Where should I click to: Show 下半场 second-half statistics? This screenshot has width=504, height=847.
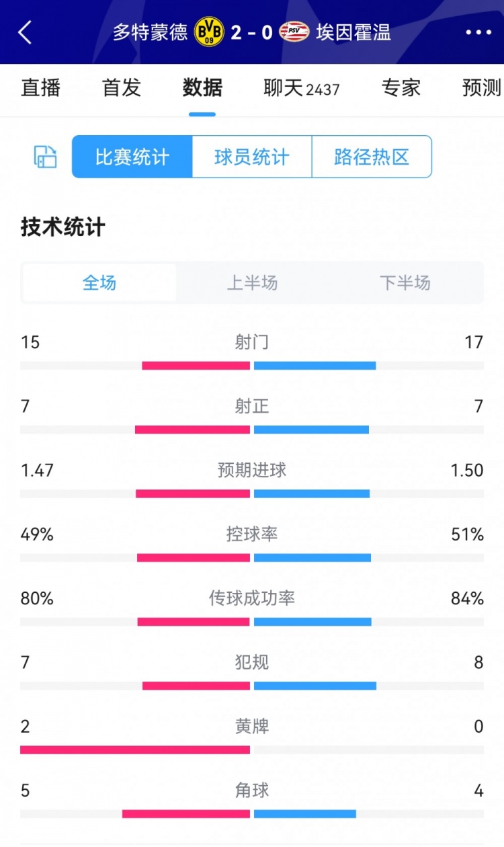point(405,283)
